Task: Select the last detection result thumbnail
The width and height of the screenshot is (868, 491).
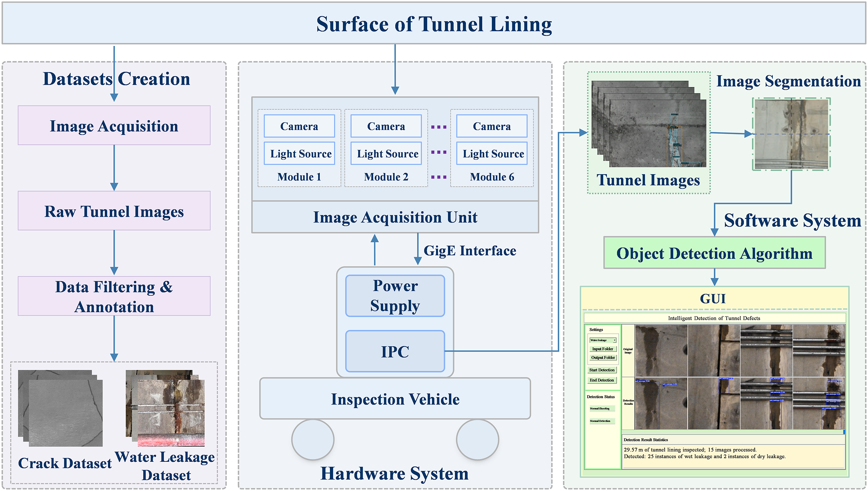Action: [819, 403]
